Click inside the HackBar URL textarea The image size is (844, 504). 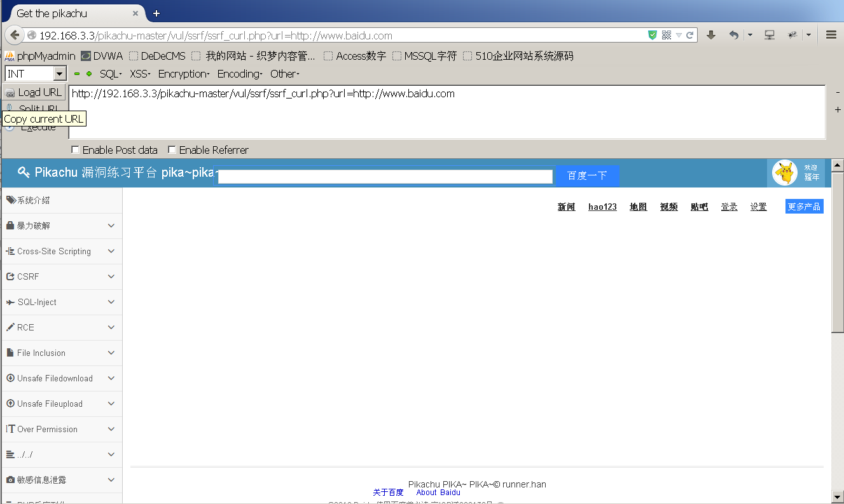click(x=447, y=112)
